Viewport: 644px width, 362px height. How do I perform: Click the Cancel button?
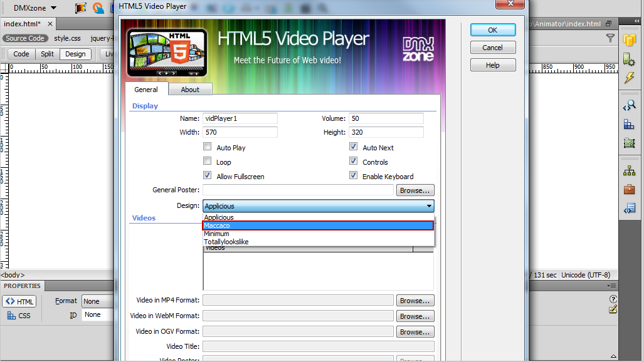(493, 48)
